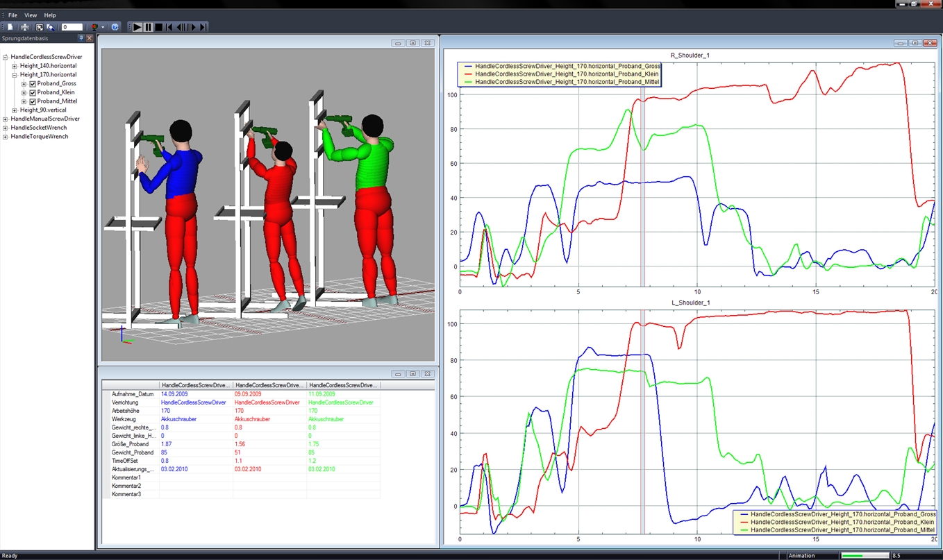Minimize the data table window
The image size is (943, 560).
pos(398,373)
